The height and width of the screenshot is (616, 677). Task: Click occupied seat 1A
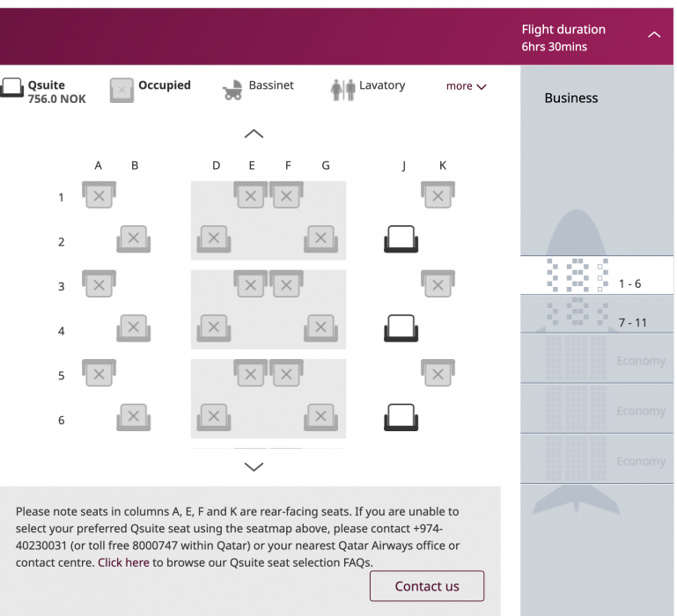(99, 195)
